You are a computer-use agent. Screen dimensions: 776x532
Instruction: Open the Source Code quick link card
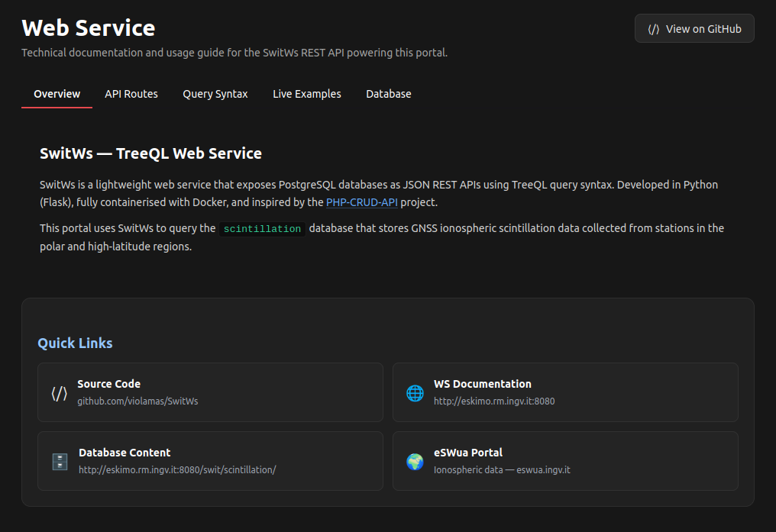[x=210, y=392]
